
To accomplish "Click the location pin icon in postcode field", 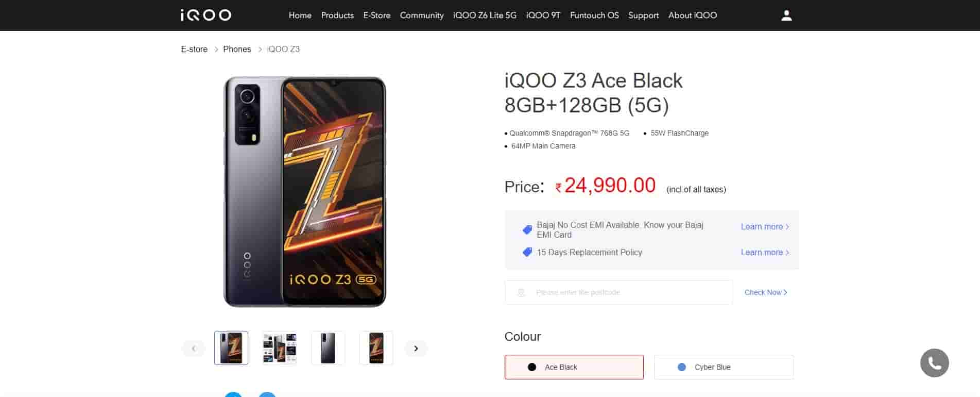I will [521, 292].
